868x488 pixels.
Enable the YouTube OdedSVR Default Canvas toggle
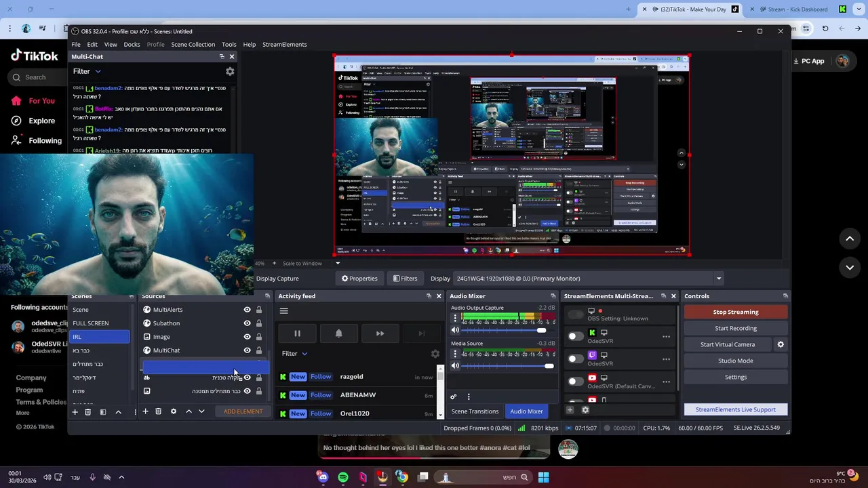575,382
